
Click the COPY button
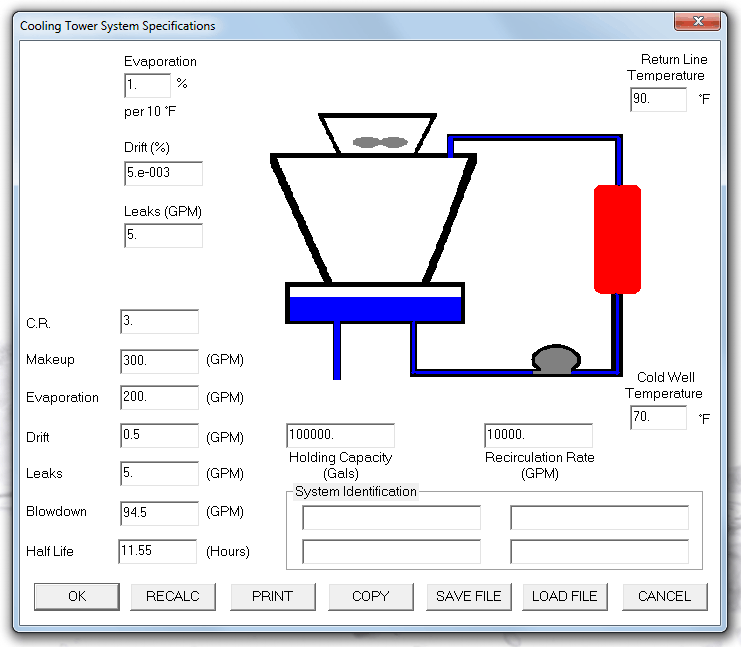tap(371, 596)
